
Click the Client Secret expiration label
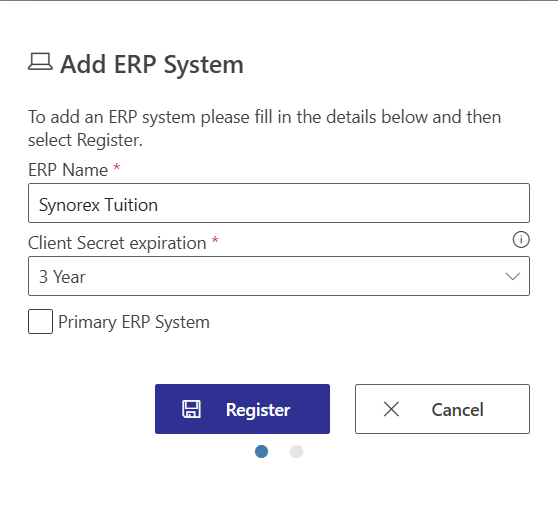pos(117,243)
